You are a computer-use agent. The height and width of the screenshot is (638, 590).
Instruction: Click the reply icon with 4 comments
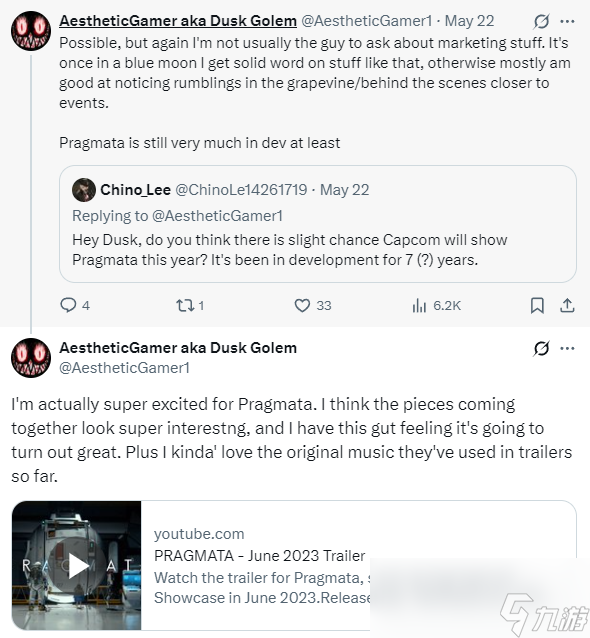(68, 305)
